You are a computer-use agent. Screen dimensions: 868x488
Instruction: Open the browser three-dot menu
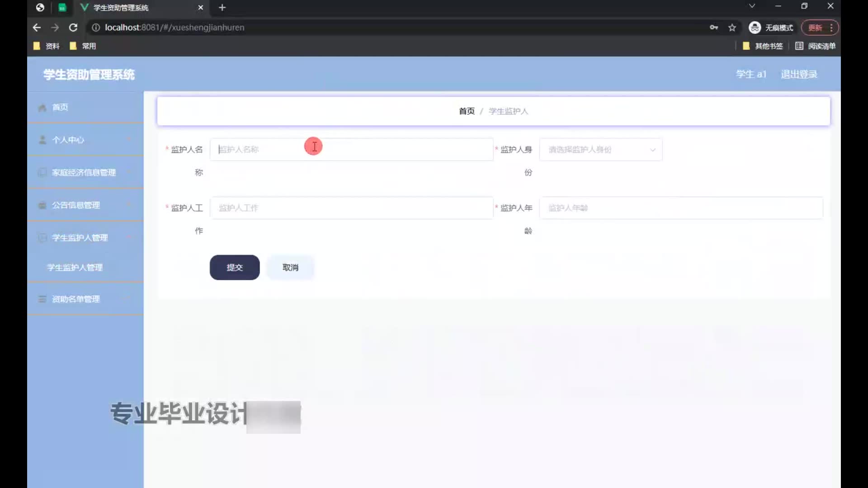click(831, 28)
